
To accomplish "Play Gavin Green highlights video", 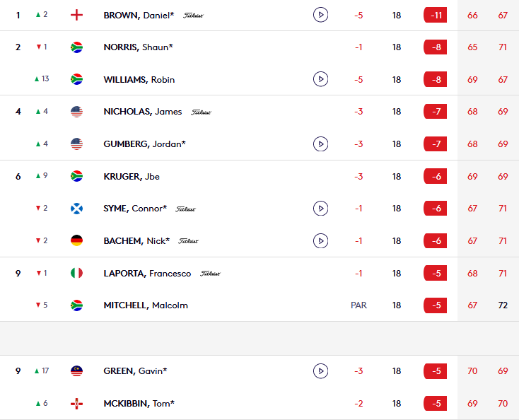I will click(320, 371).
